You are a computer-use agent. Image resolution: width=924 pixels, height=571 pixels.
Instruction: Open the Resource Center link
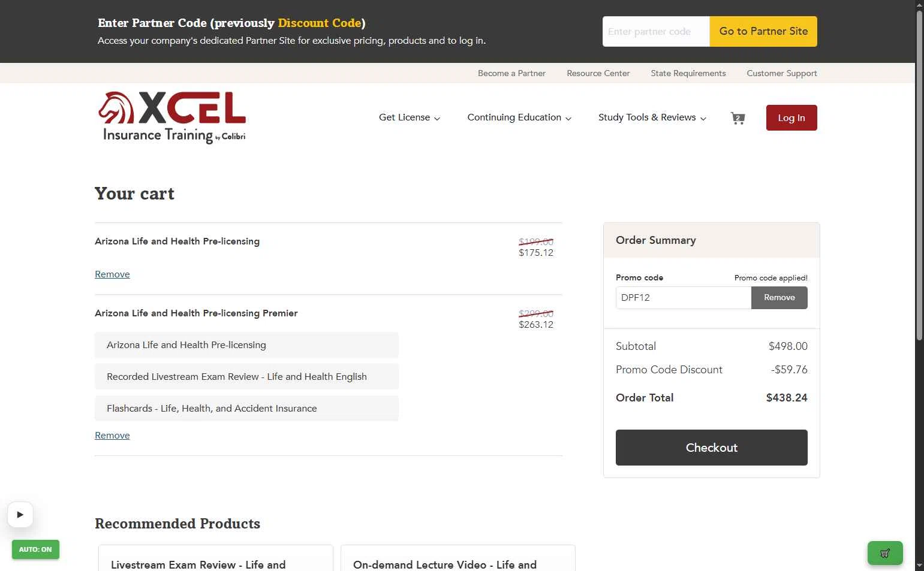[x=598, y=73]
